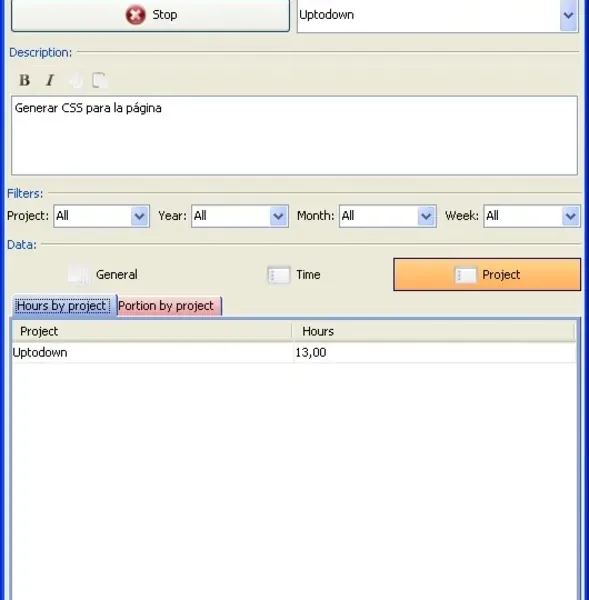Select the Uptodown project combo box field
This screenshot has width=589, height=600.
437,15
